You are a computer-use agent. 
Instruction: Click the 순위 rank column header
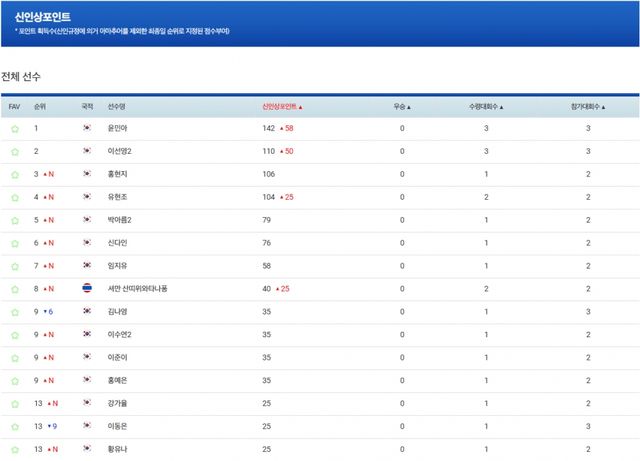pos(40,106)
